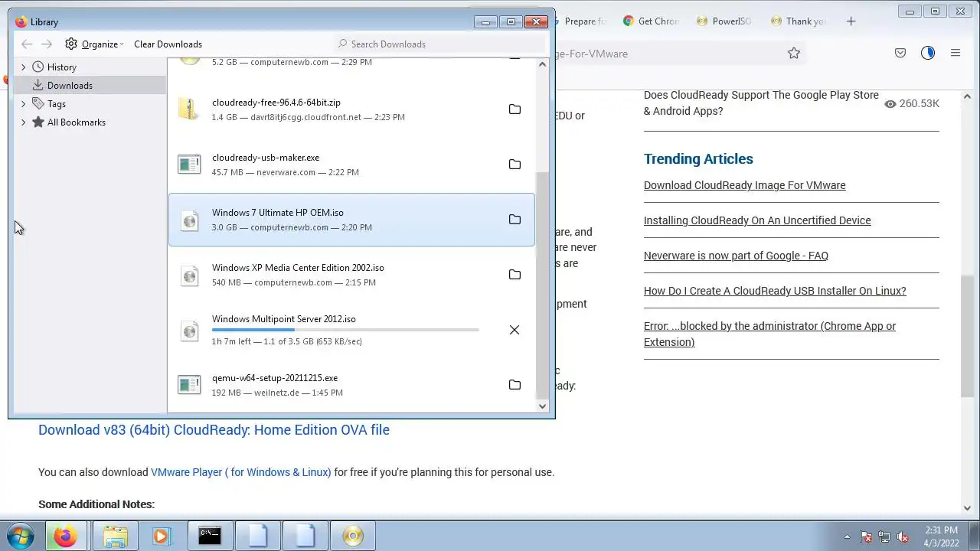Click the cloudready-usb-maker.exe file icon
980x551 pixels.
189,165
